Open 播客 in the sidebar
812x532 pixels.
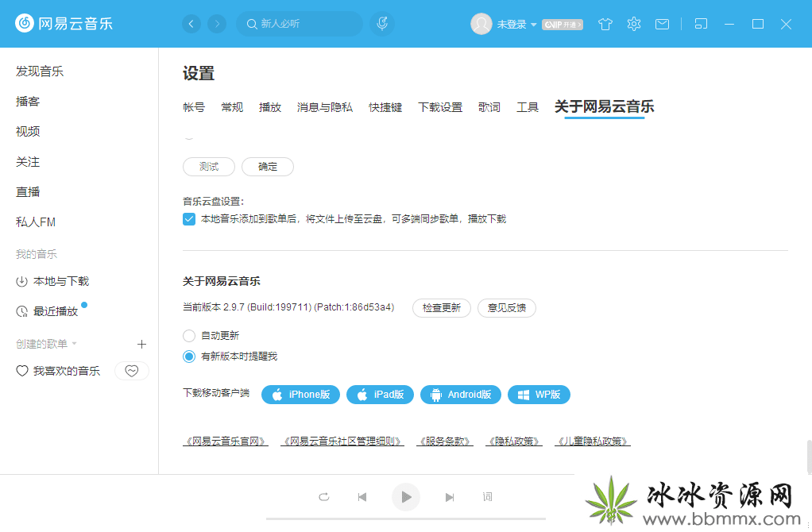[x=28, y=102]
